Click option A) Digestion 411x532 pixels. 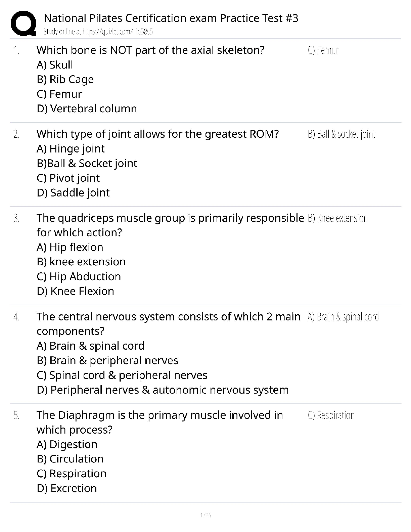67,444
